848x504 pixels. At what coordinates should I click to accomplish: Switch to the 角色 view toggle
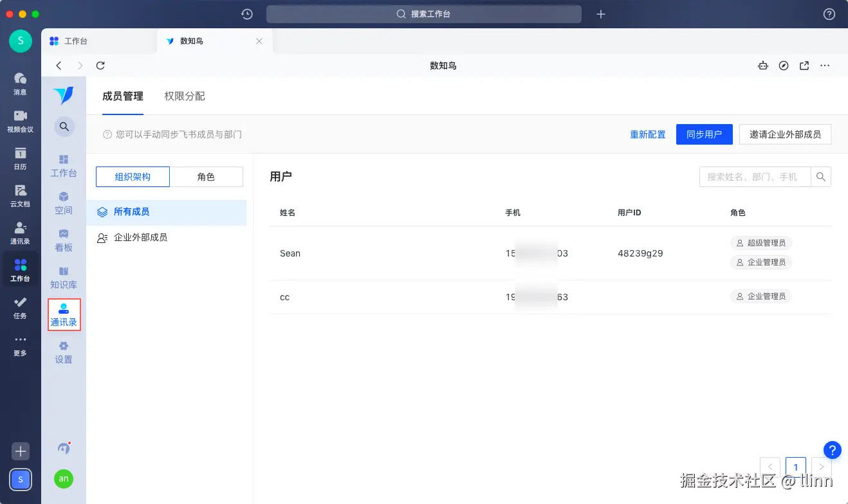click(207, 176)
